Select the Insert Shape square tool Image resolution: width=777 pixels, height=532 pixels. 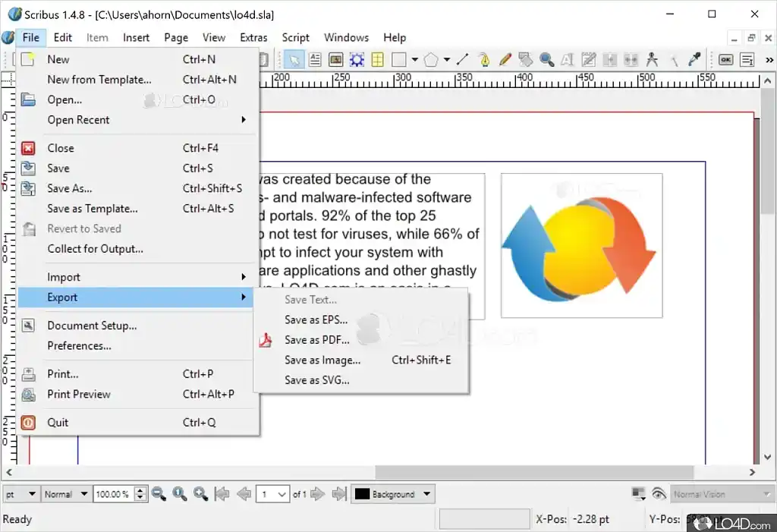398,60
